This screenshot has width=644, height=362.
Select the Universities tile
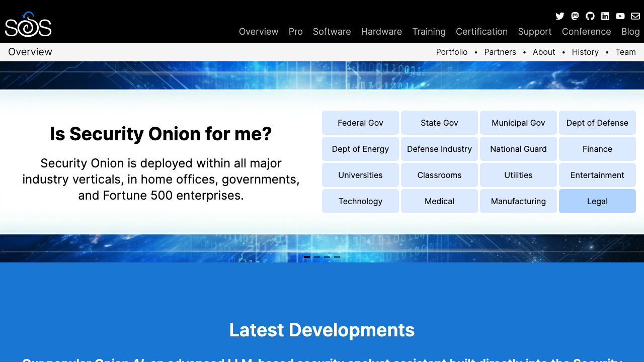[x=360, y=175]
